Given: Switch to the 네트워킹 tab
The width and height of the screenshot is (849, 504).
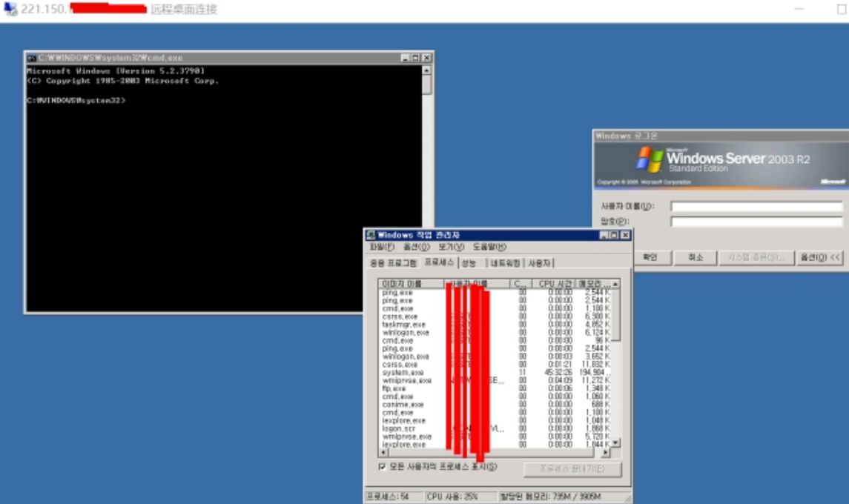Looking at the screenshot, I should (505, 263).
